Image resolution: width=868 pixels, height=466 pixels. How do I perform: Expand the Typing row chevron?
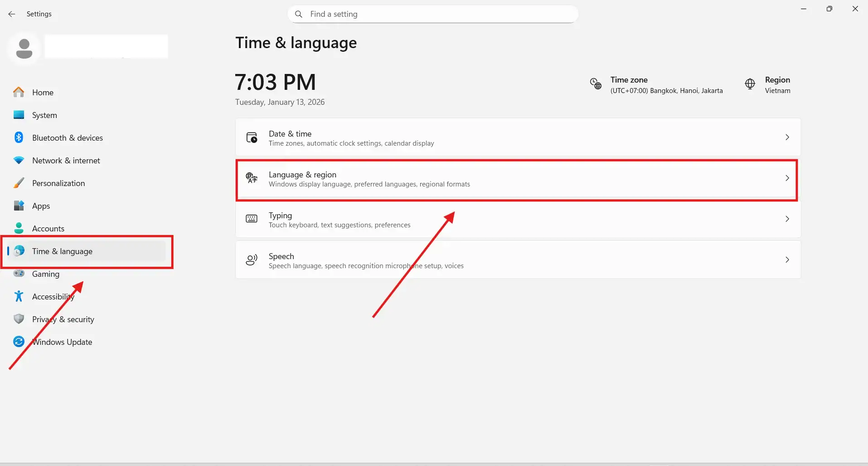[x=787, y=219]
